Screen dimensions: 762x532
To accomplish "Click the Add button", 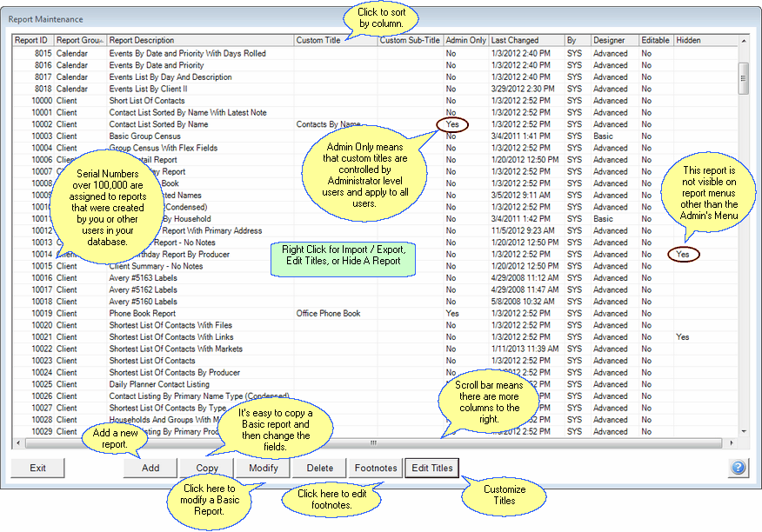I will [x=150, y=468].
